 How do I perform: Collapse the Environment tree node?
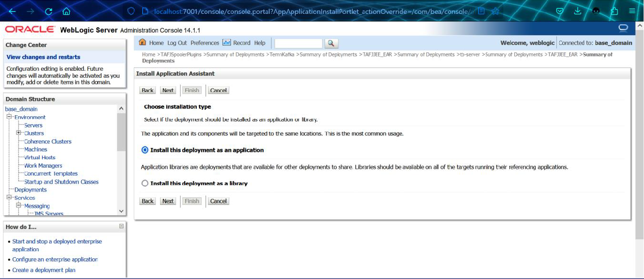pos(9,117)
